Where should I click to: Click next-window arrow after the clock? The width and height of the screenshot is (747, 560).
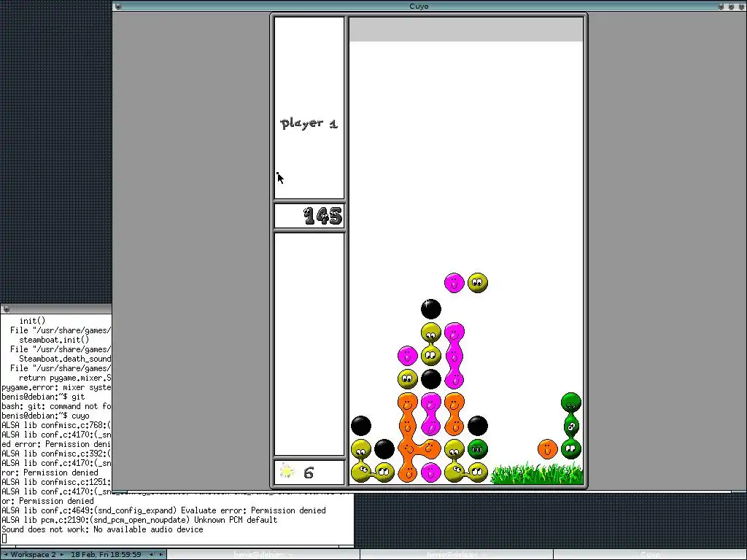(161, 554)
